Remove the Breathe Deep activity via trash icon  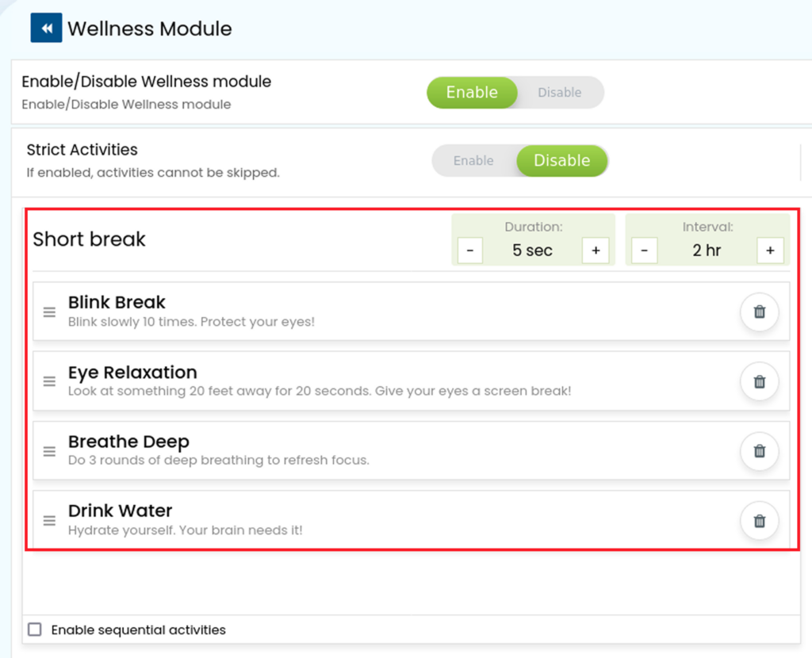[759, 451]
